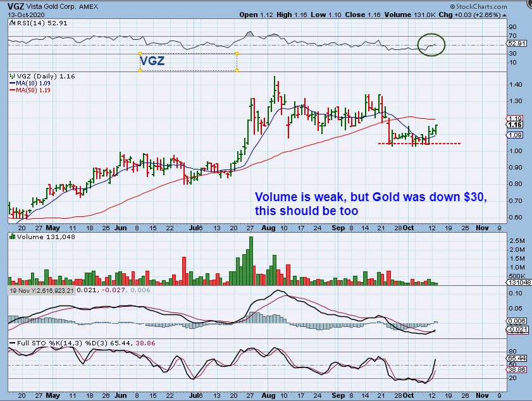Click the blue line marker for MA(10)

pyautogui.click(x=13, y=83)
